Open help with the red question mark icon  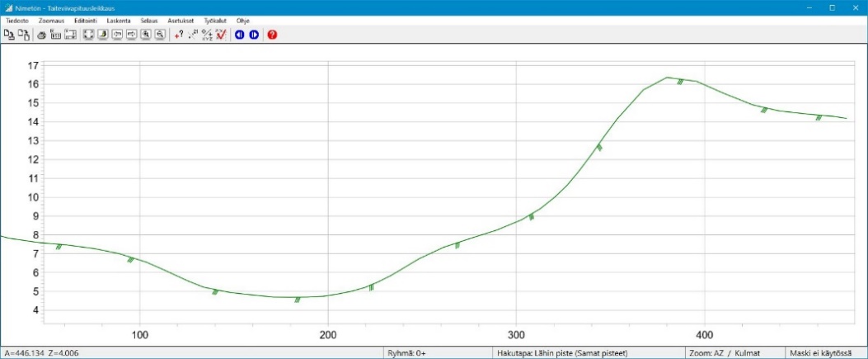(273, 35)
